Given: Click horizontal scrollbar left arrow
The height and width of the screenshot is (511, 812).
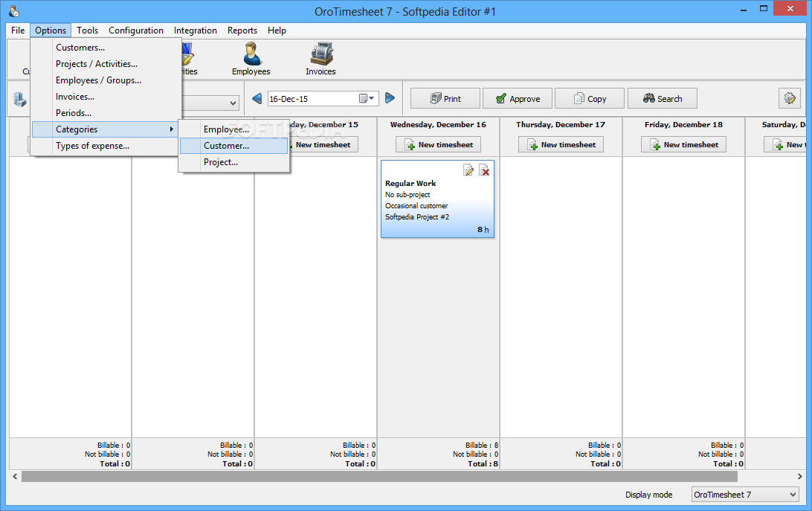Looking at the screenshot, I should pyautogui.click(x=15, y=476).
